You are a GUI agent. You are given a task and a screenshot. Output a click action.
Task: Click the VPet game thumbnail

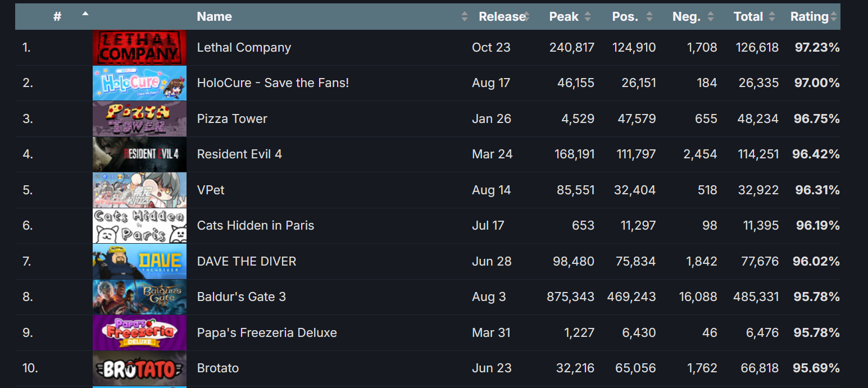point(139,190)
